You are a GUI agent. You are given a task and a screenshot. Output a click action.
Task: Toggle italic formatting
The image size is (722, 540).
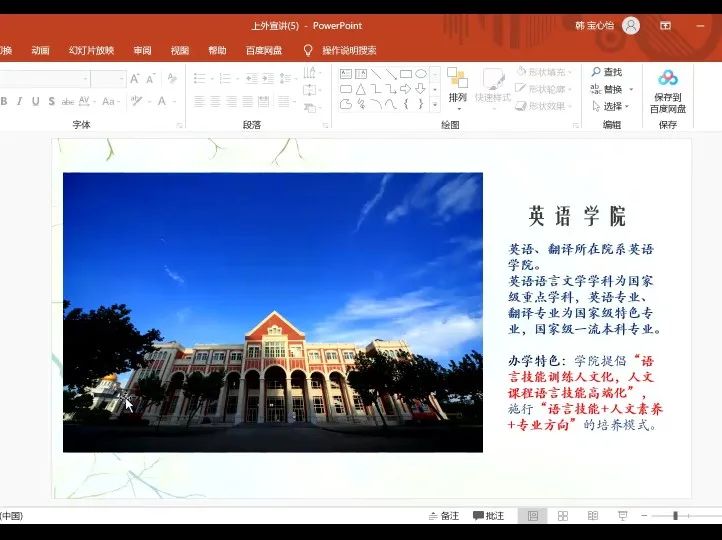click(19, 101)
